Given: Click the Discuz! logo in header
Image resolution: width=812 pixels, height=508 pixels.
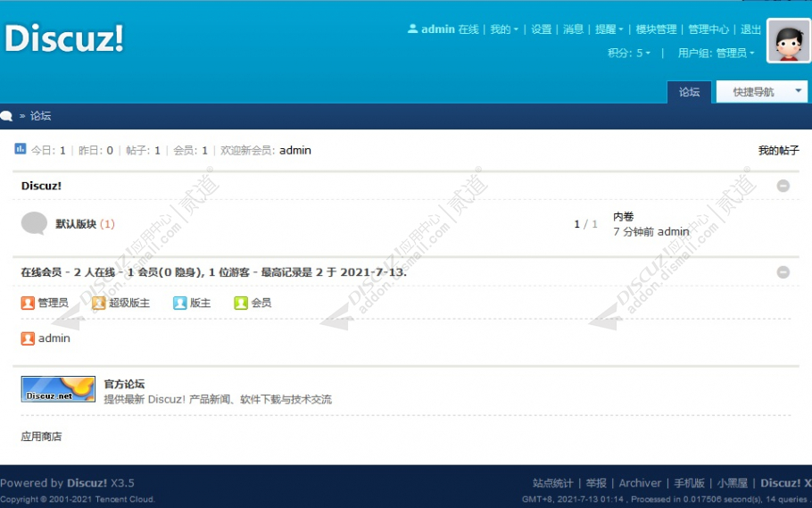Looking at the screenshot, I should tap(64, 38).
